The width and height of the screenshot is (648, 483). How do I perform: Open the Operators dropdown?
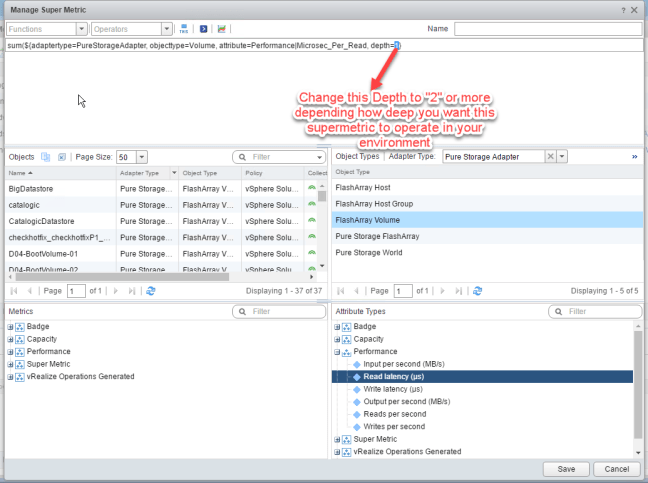click(x=150, y=30)
